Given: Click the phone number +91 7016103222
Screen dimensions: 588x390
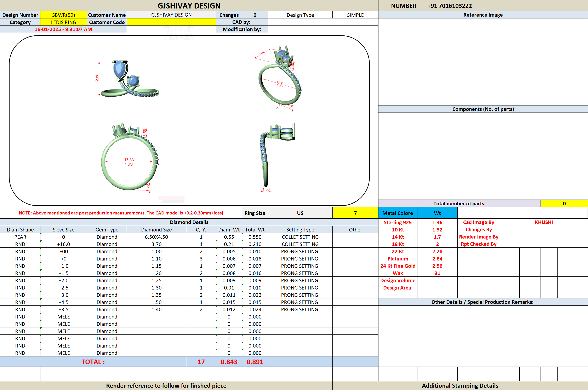Looking at the screenshot, I should [450, 6].
